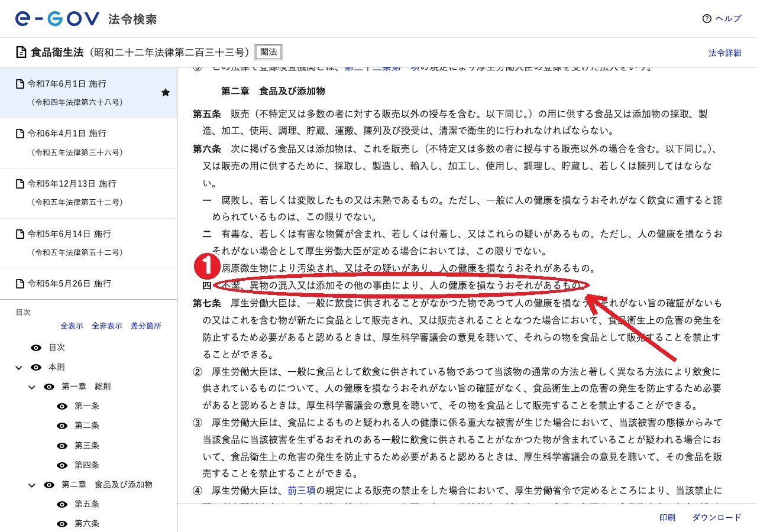Jump to 第三条 in the table of contents
Image resolution: width=757 pixels, height=532 pixels.
pos(87,445)
